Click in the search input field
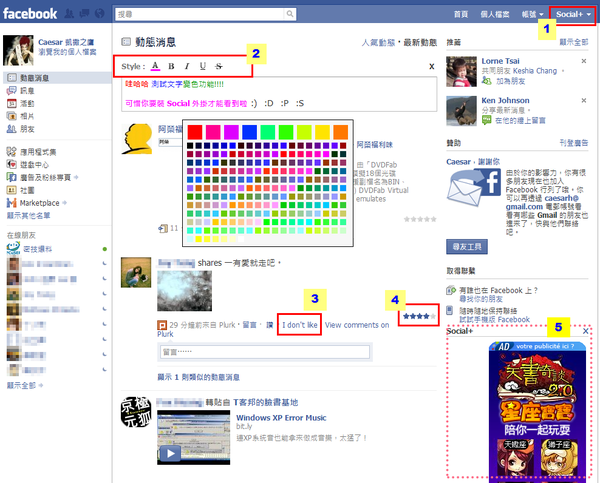 (200, 14)
